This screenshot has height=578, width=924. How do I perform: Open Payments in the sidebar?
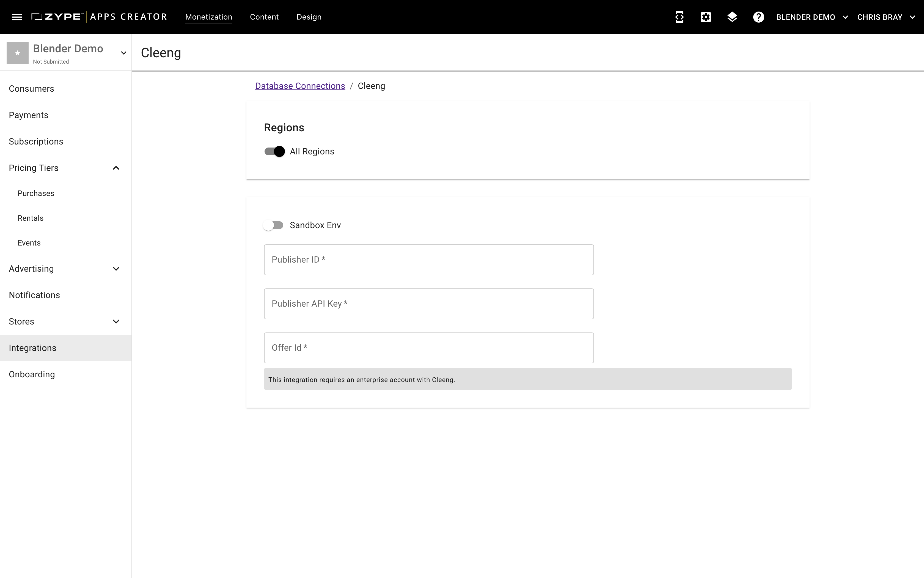click(66, 115)
